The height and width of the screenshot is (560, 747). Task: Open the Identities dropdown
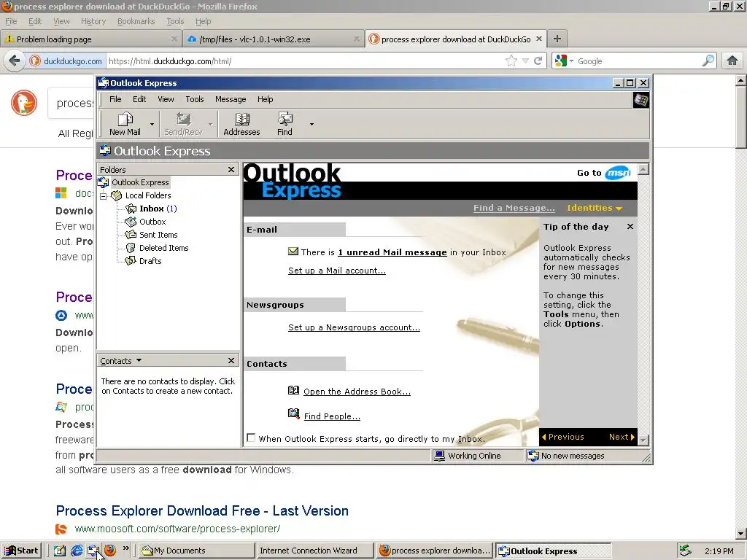tap(595, 208)
